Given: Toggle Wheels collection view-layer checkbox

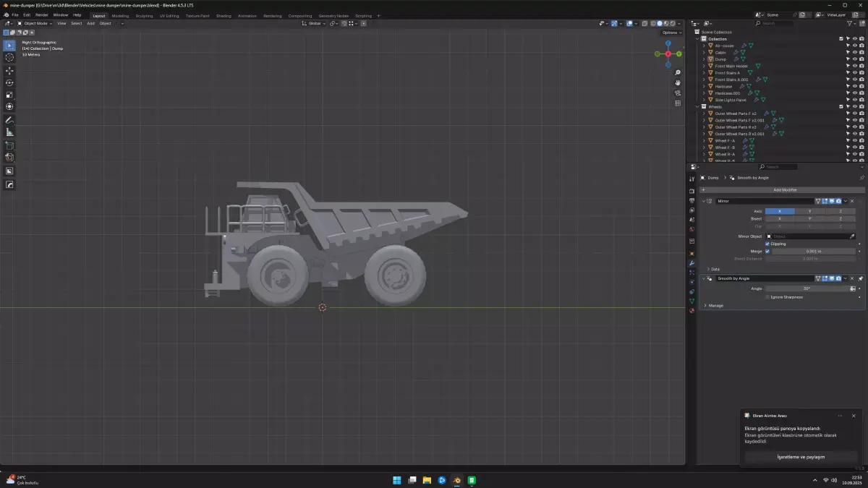Looking at the screenshot, I should pyautogui.click(x=841, y=107).
